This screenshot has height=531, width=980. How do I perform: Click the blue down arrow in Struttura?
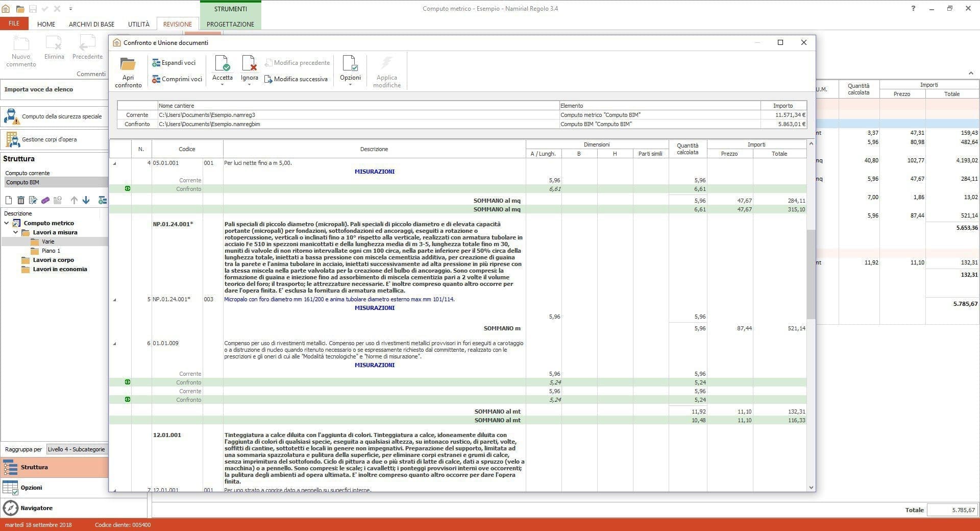pos(86,200)
